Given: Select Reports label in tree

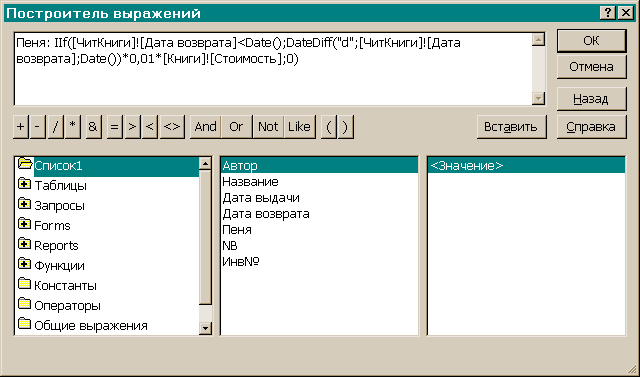Looking at the screenshot, I should coord(56,246).
